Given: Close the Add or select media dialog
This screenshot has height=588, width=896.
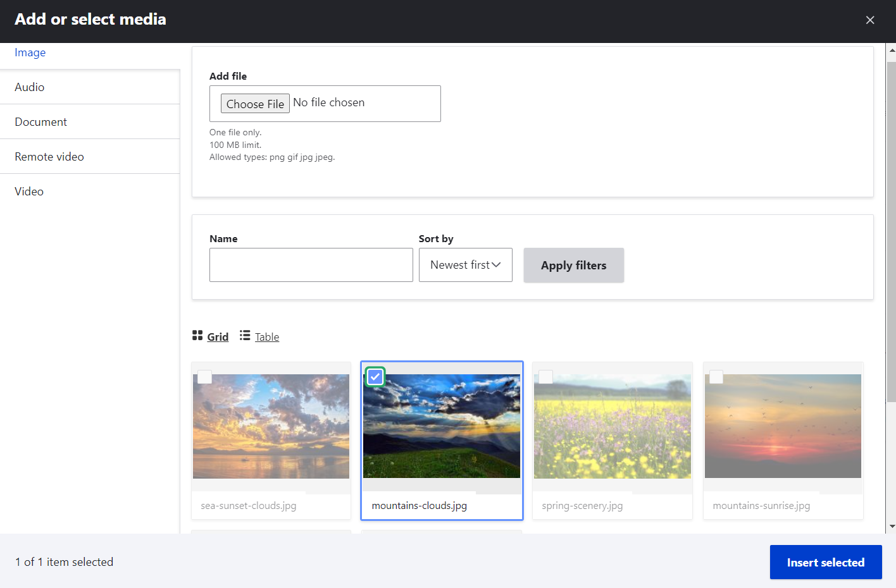Looking at the screenshot, I should pos(870,20).
